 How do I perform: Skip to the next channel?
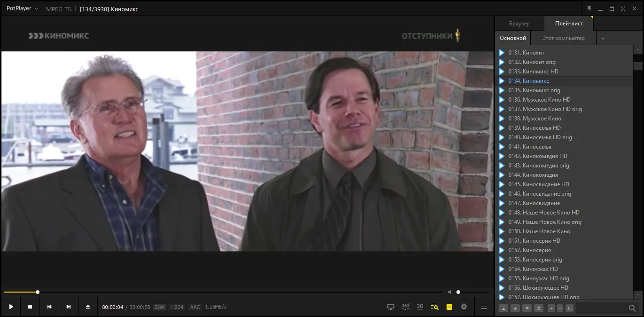coord(69,307)
